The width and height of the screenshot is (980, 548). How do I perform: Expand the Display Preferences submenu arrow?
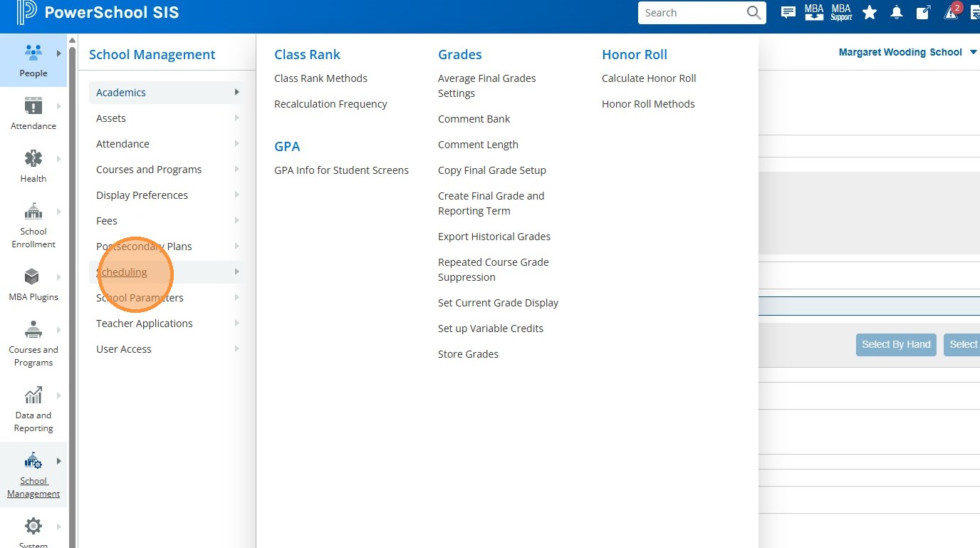236,195
